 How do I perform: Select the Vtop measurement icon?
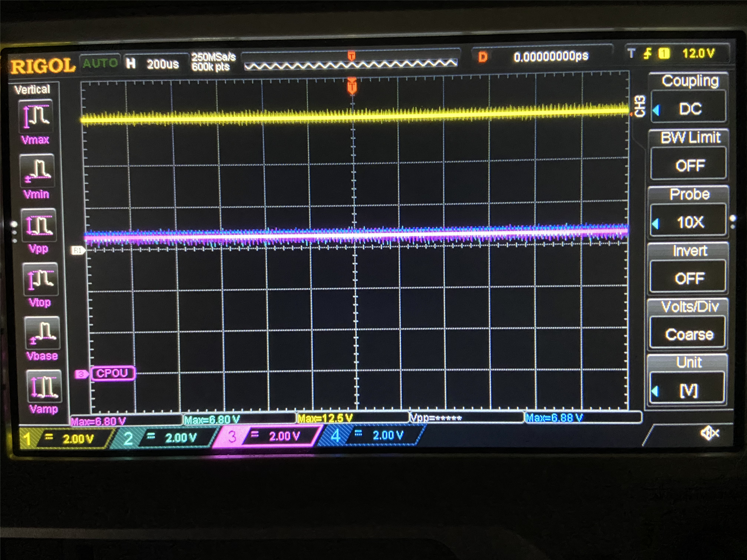coord(41,280)
